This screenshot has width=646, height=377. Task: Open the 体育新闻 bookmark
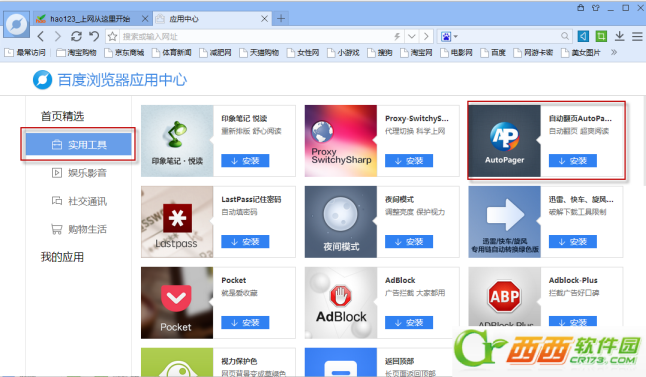click(172, 53)
